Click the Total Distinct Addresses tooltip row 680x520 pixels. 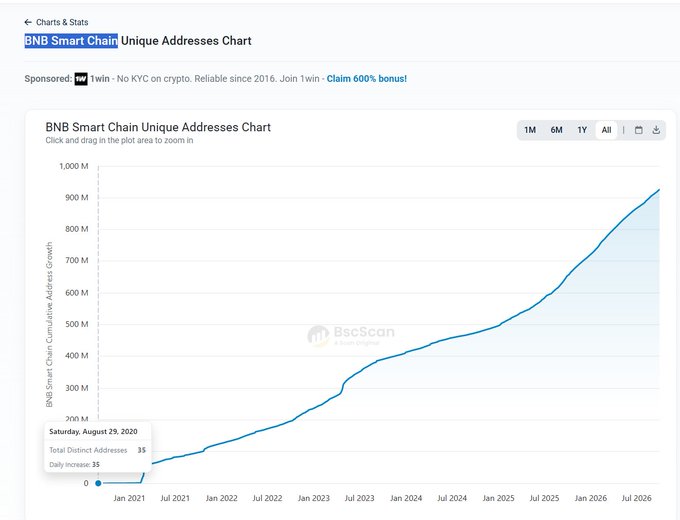(98, 450)
